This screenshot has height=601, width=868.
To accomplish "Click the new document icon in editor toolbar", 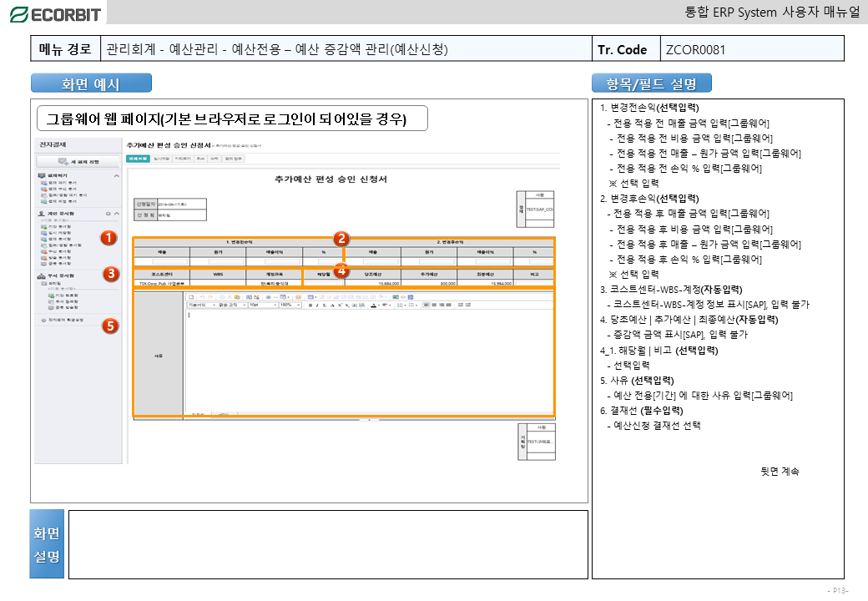I will [x=191, y=296].
